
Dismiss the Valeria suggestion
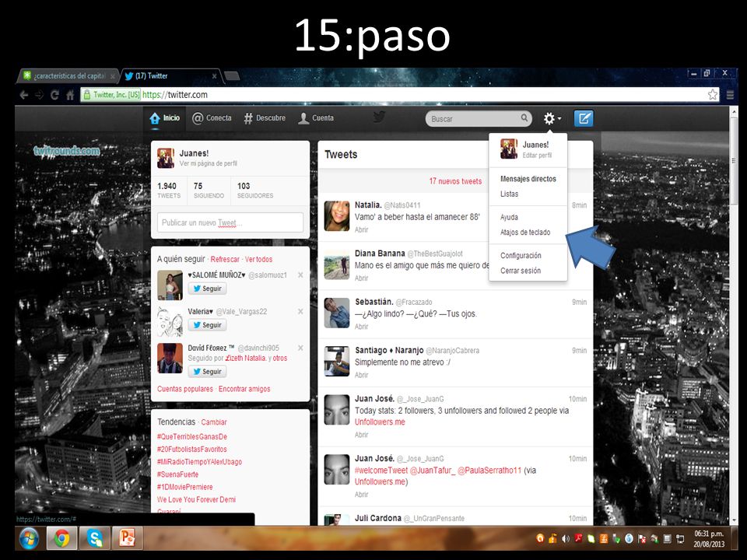tap(300, 311)
